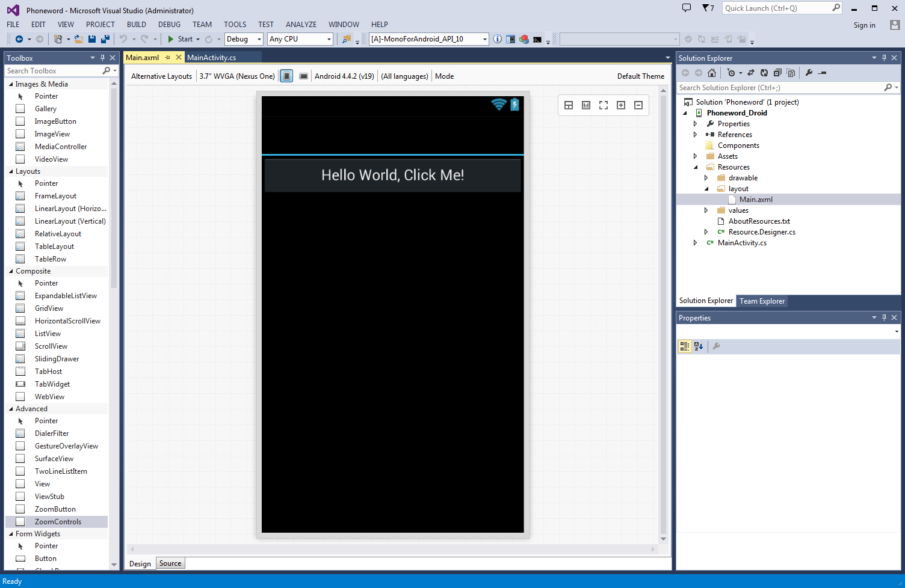The height and width of the screenshot is (588, 905).
Task: Sort properties alphabetically
Action: (699, 346)
